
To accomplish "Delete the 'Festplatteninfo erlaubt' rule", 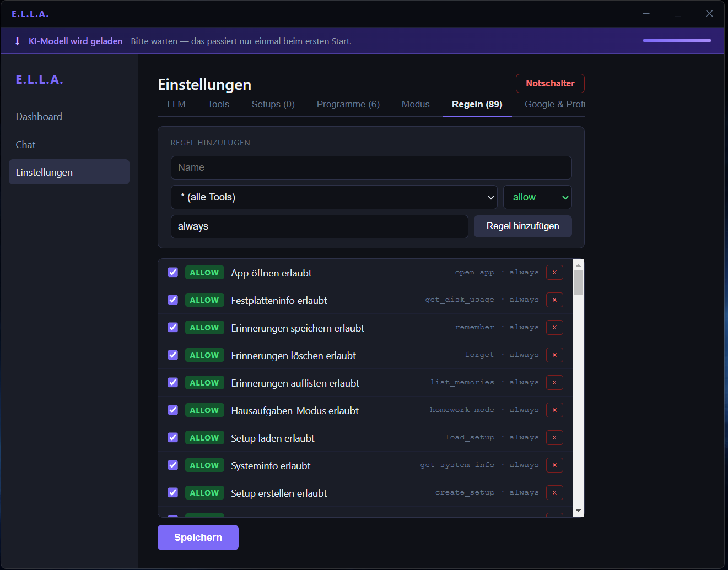I will 554,300.
